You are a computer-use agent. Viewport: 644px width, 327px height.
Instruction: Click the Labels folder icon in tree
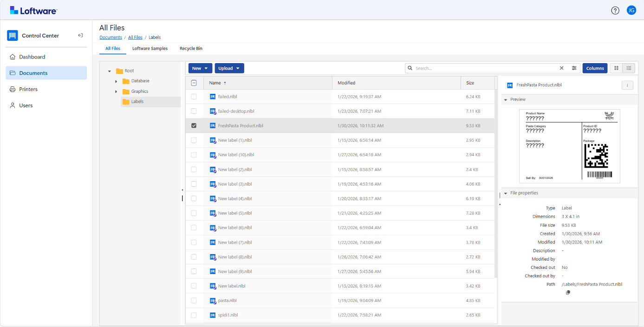pyautogui.click(x=126, y=102)
